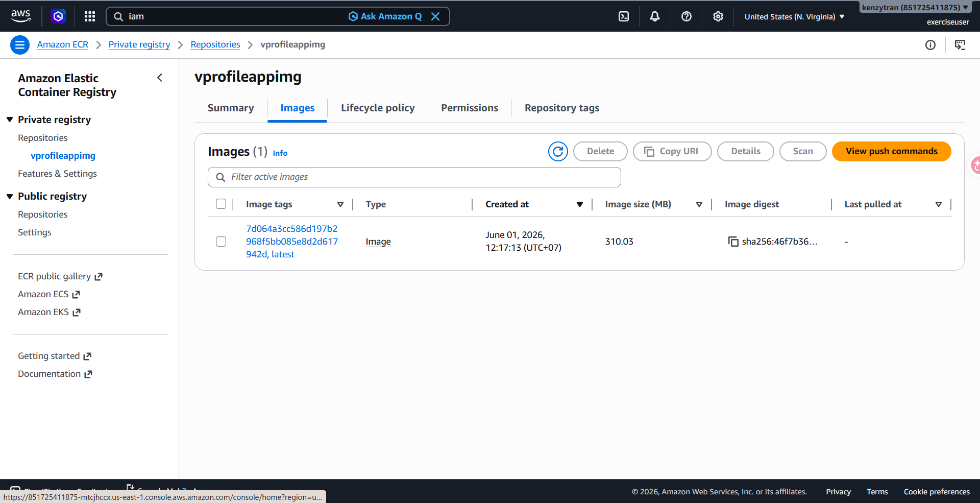Open the AWS services grid menu
Viewport: 980px width, 503px height.
[x=90, y=16]
